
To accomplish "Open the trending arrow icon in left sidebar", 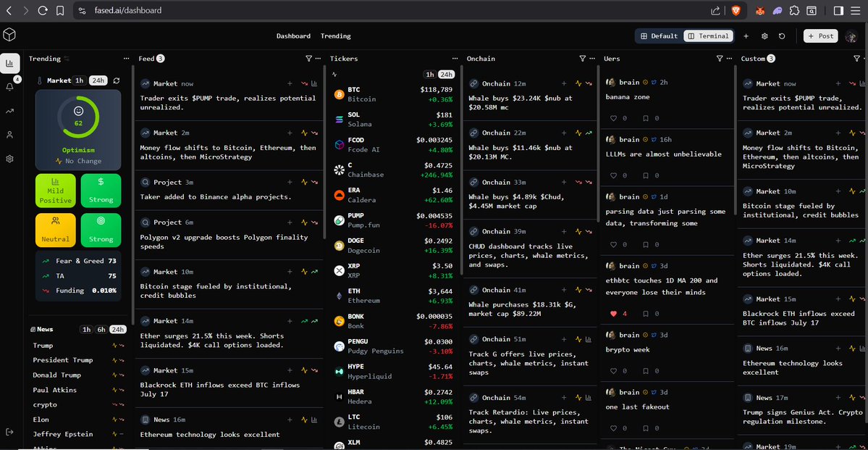I will pos(9,111).
